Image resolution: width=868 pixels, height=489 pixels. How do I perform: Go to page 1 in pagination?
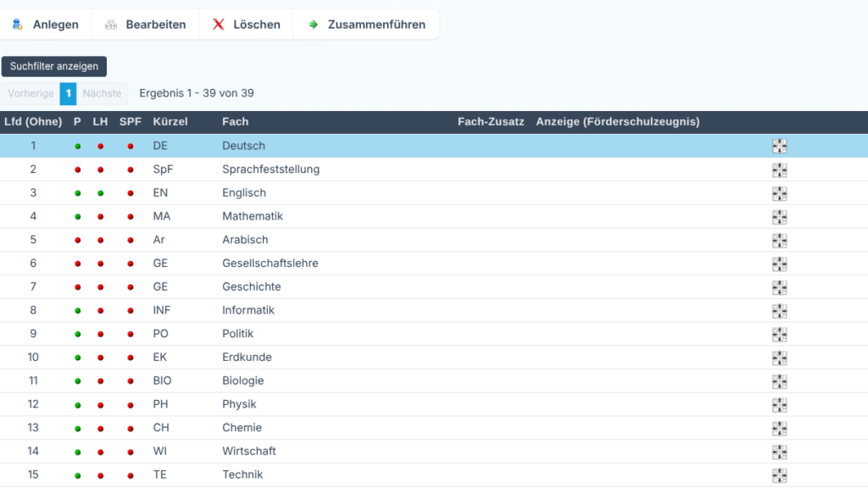pos(68,93)
